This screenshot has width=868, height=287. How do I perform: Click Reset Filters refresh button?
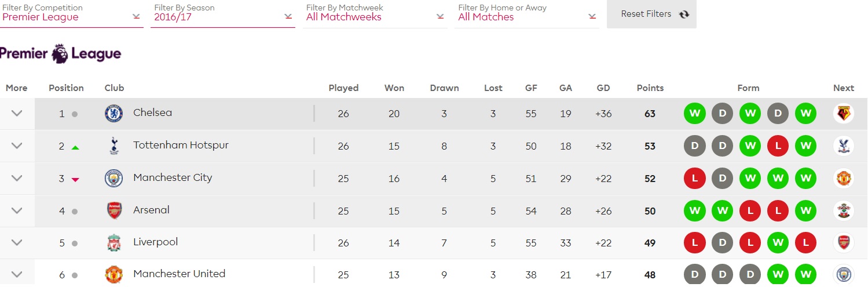pos(651,14)
